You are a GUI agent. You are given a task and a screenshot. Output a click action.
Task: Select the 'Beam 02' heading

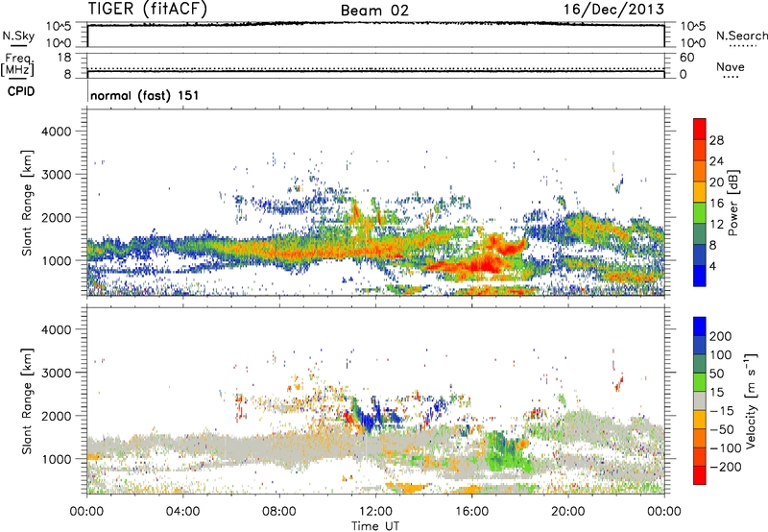pyautogui.click(x=374, y=11)
